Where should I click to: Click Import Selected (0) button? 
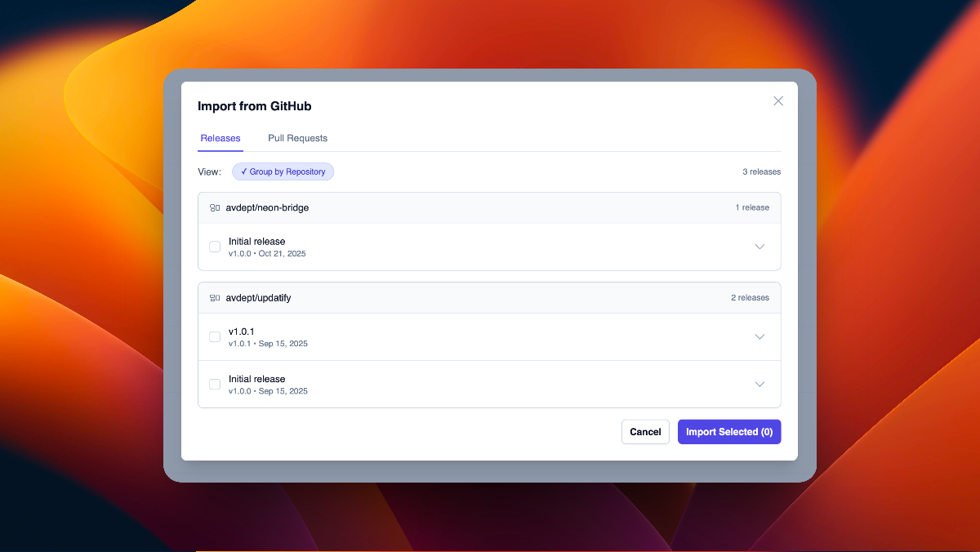[729, 432]
